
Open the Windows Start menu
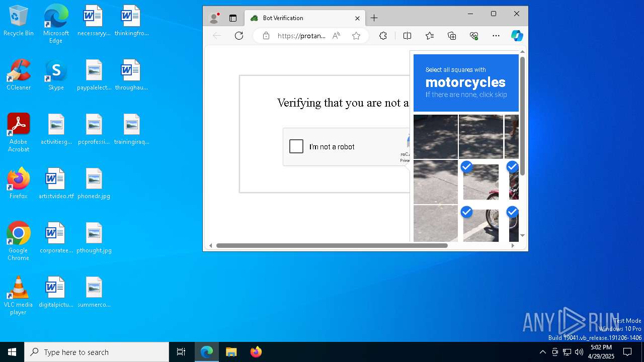point(12,352)
